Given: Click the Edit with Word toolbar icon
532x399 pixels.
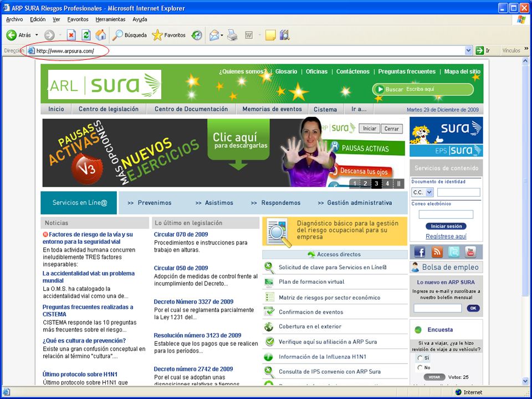Looking at the screenshot, I should pos(249,35).
